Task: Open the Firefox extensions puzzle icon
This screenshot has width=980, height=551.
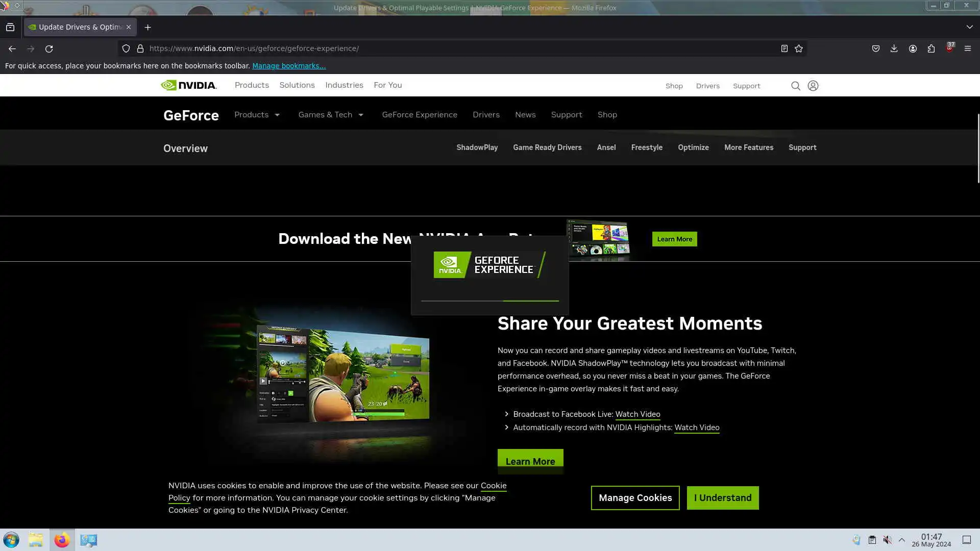Action: (931, 48)
